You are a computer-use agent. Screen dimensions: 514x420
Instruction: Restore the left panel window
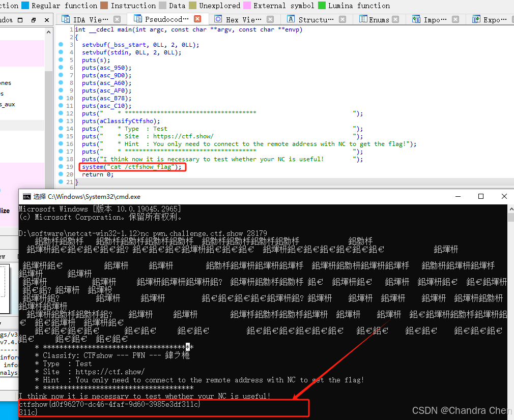tap(34, 20)
